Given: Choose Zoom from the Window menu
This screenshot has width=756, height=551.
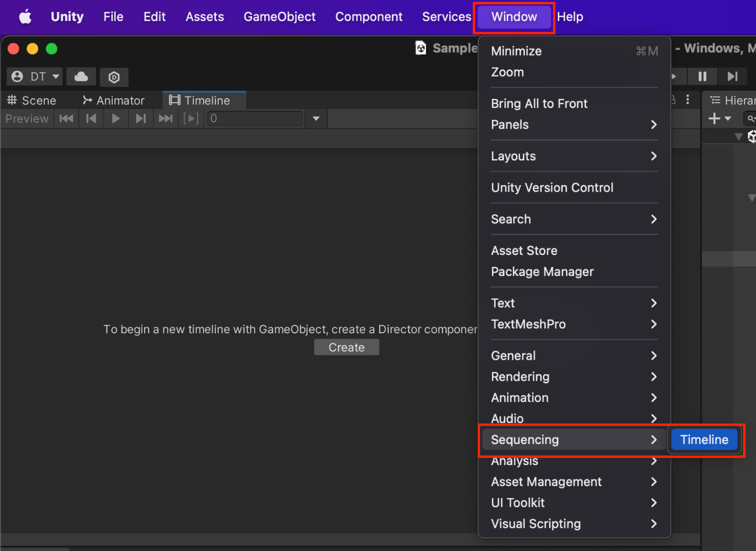Looking at the screenshot, I should pos(575,72).
